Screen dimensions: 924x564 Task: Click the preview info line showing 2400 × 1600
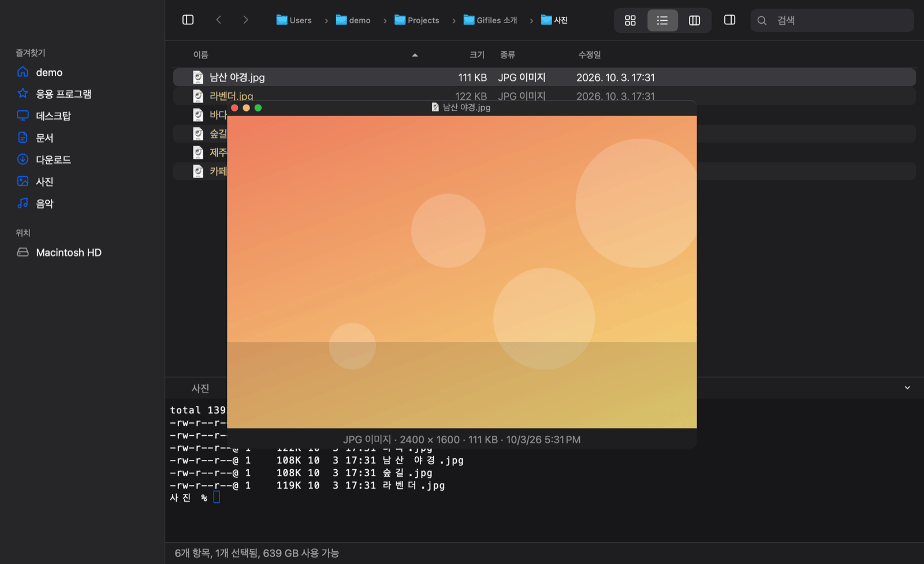(x=462, y=440)
